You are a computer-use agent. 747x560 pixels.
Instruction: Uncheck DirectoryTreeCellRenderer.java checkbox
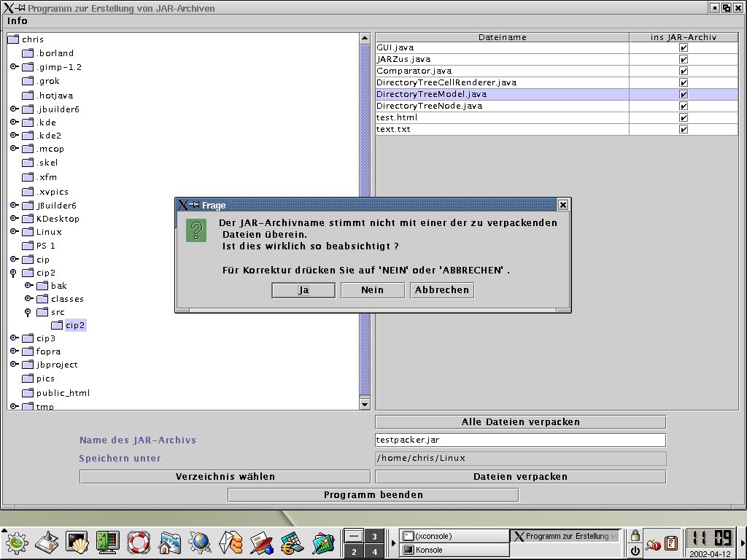click(x=684, y=82)
